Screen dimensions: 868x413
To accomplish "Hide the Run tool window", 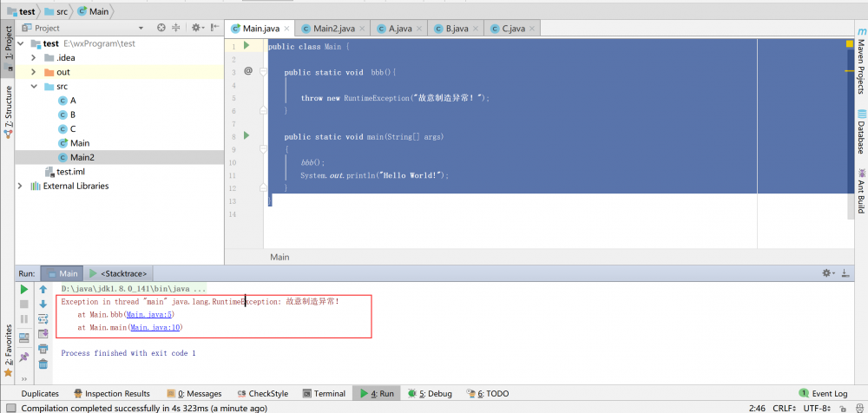I will pyautogui.click(x=845, y=273).
